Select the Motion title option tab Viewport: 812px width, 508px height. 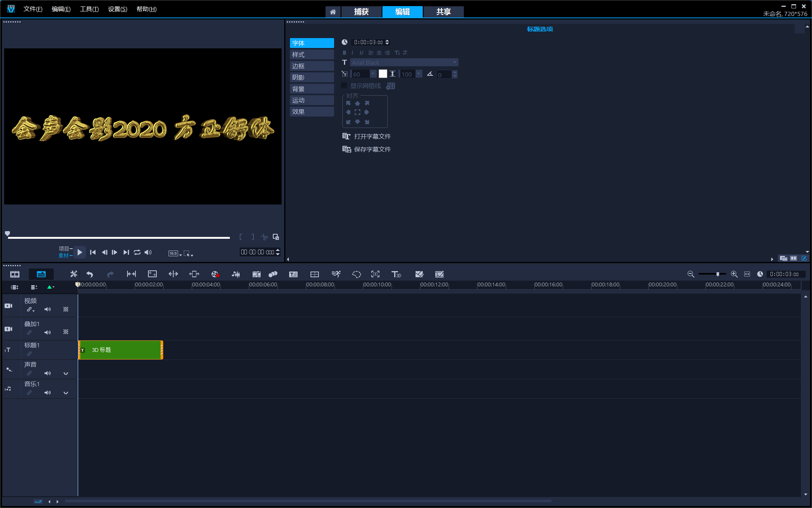(312, 100)
